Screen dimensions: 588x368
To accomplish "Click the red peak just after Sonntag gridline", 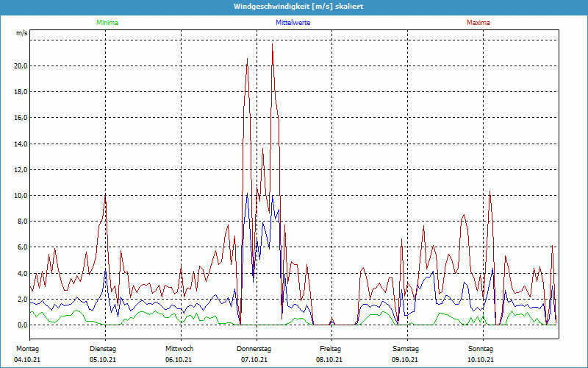I will click(490, 191).
